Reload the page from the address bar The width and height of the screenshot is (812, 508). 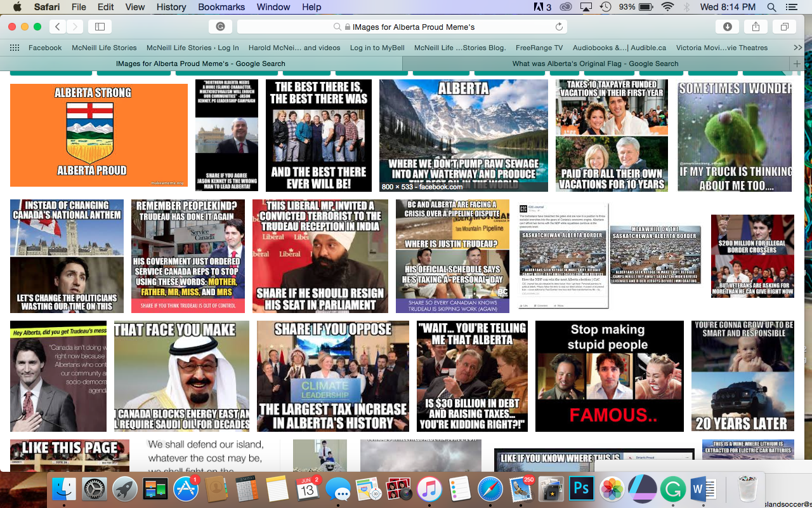pos(559,27)
